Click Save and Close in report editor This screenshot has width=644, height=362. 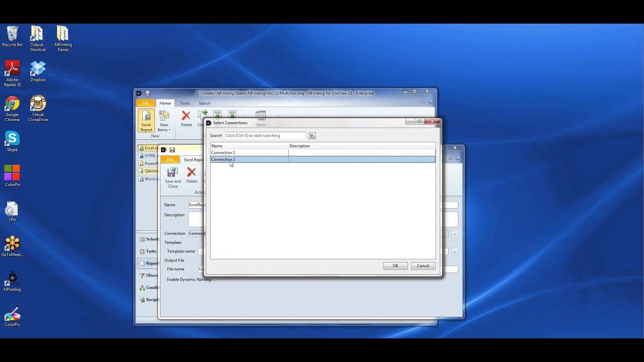click(173, 177)
